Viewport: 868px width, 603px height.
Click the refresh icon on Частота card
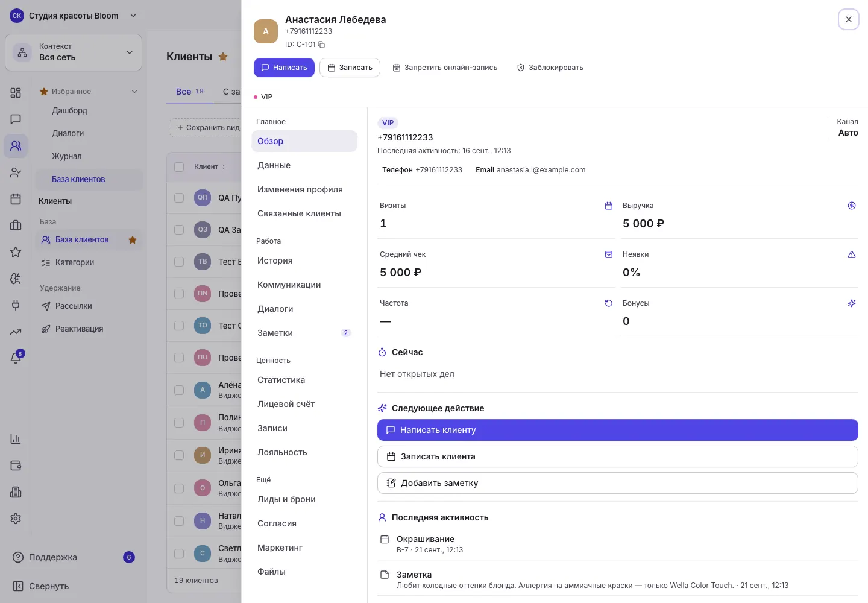pos(609,303)
